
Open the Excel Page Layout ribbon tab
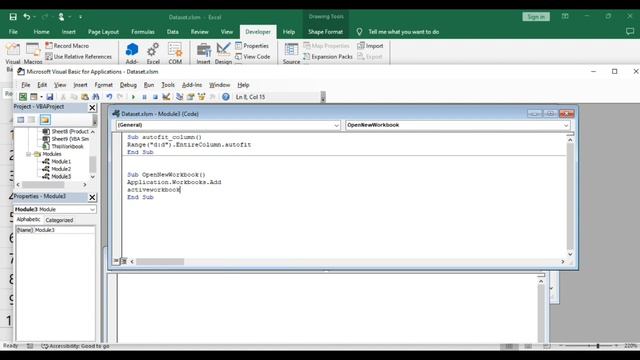tap(103, 32)
